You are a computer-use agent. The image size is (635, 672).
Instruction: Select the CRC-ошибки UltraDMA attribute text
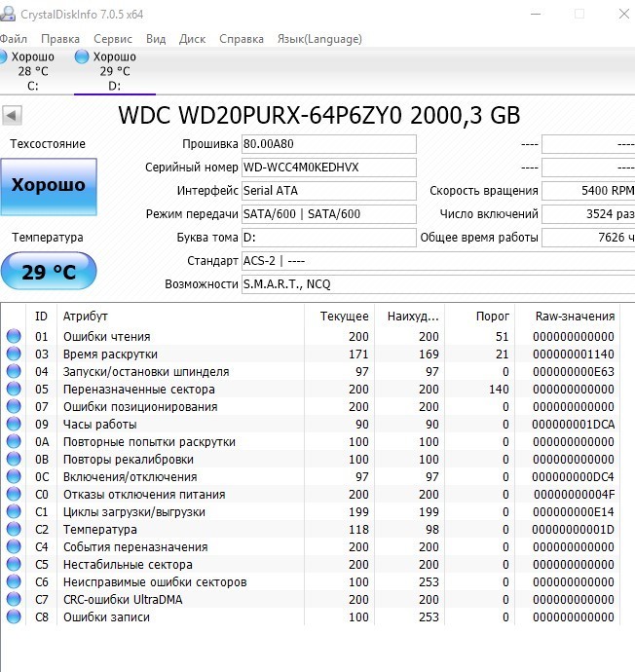pos(123,600)
